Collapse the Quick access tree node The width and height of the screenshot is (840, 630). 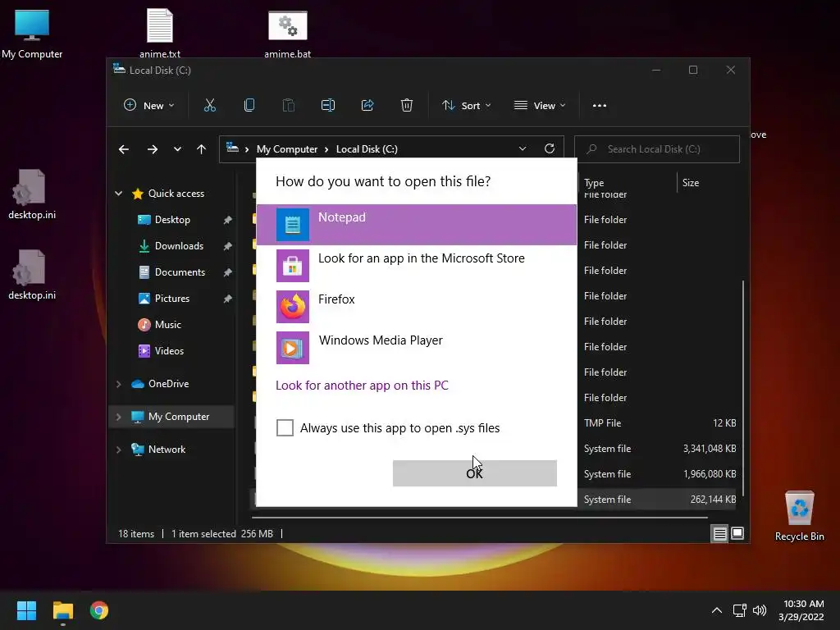pos(118,194)
